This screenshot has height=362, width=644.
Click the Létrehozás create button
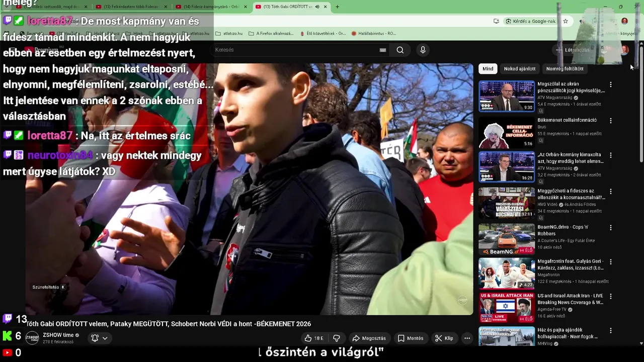573,50
